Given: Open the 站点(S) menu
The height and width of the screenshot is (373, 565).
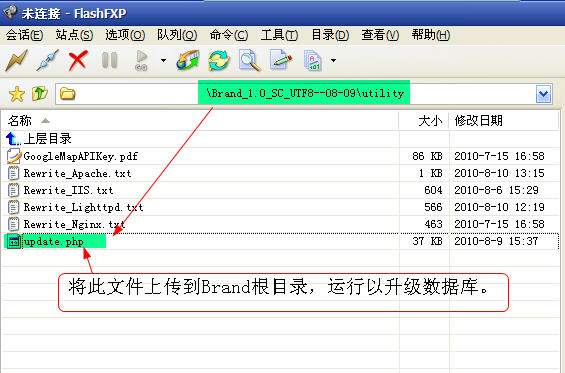Looking at the screenshot, I should (x=74, y=35).
